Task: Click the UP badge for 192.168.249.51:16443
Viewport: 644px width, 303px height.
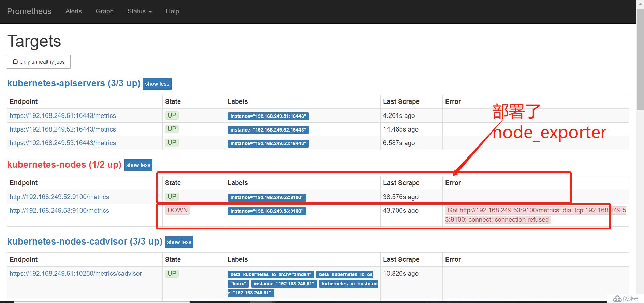Action: pos(172,115)
